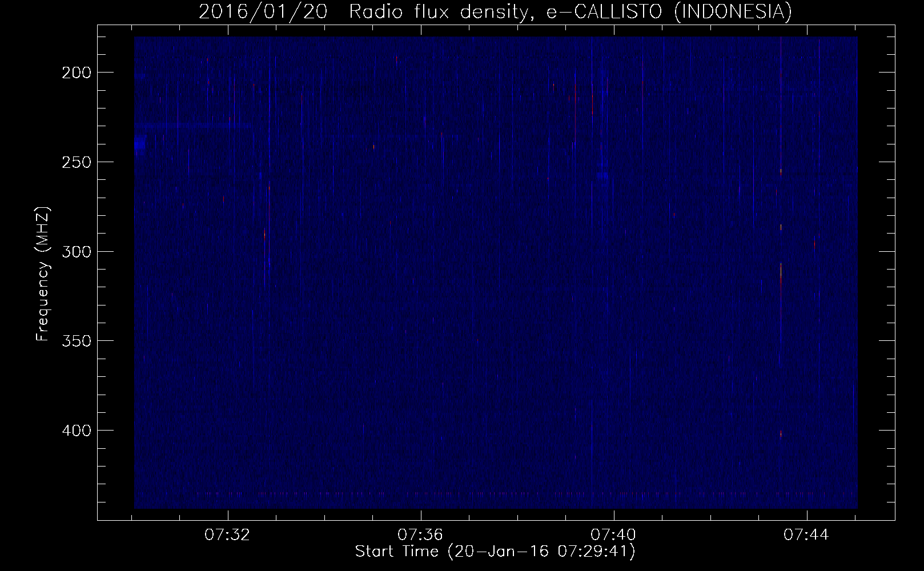Click the 'Start Time (20-Jan-16 07:29:41)' label

[x=495, y=552]
